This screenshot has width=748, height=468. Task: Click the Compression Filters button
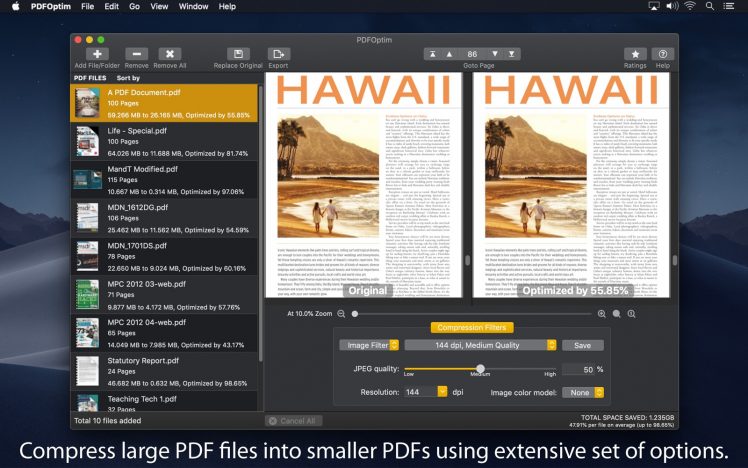471,327
